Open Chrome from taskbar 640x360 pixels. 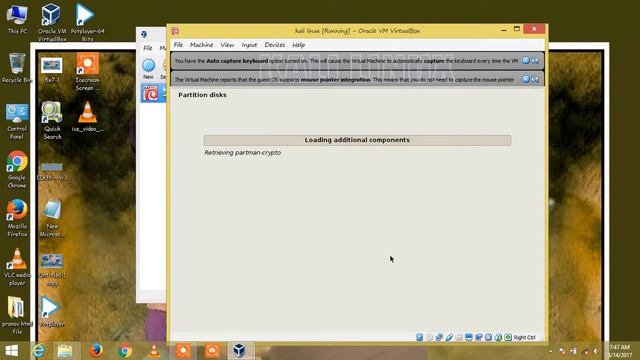(125, 351)
